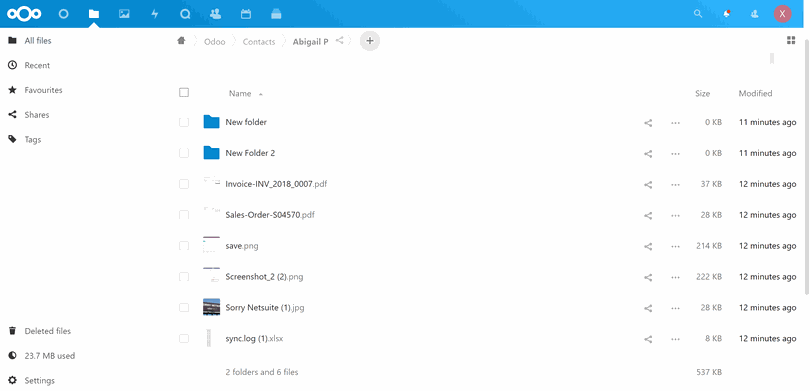This screenshot has height=391, width=810.
Task: Share save.png file
Action: coord(648,247)
